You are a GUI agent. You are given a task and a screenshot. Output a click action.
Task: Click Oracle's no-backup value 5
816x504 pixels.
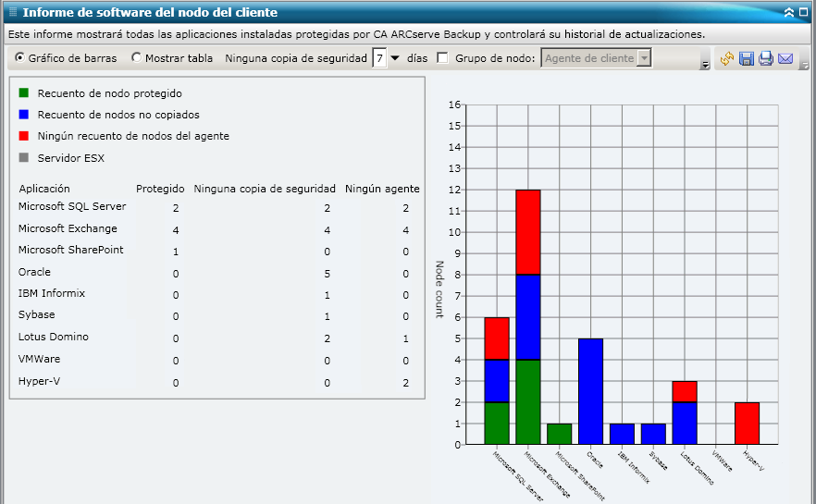327,274
